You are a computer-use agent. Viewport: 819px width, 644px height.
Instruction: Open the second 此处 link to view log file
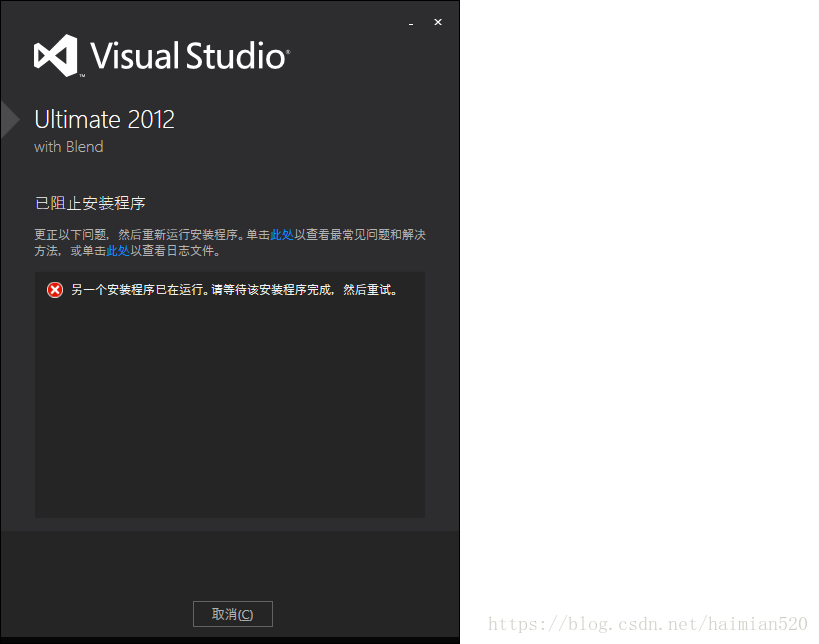tap(118, 251)
